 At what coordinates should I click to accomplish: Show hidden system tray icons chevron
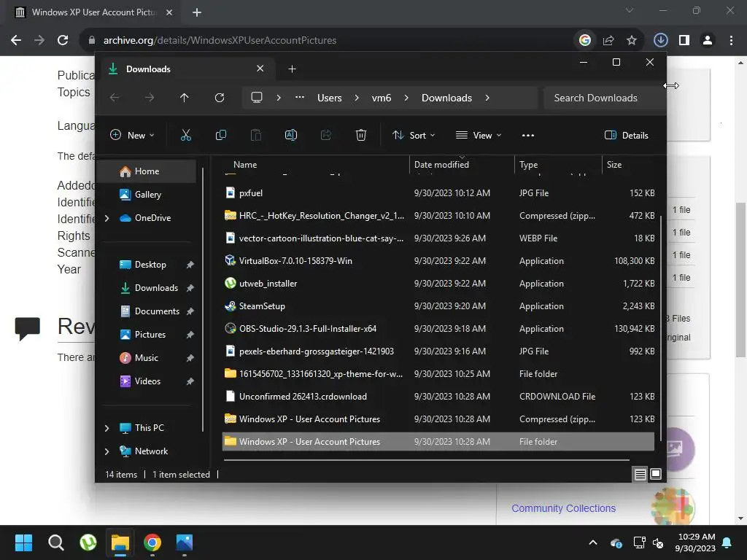coord(593,542)
